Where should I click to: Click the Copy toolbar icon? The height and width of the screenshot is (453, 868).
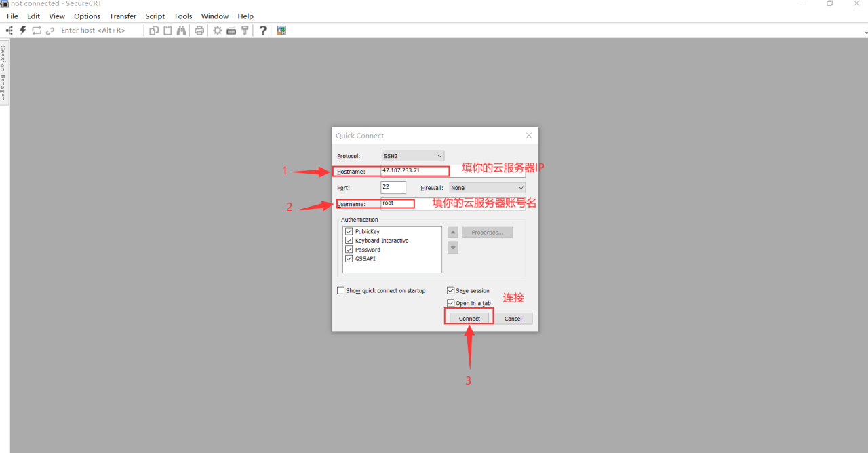154,31
